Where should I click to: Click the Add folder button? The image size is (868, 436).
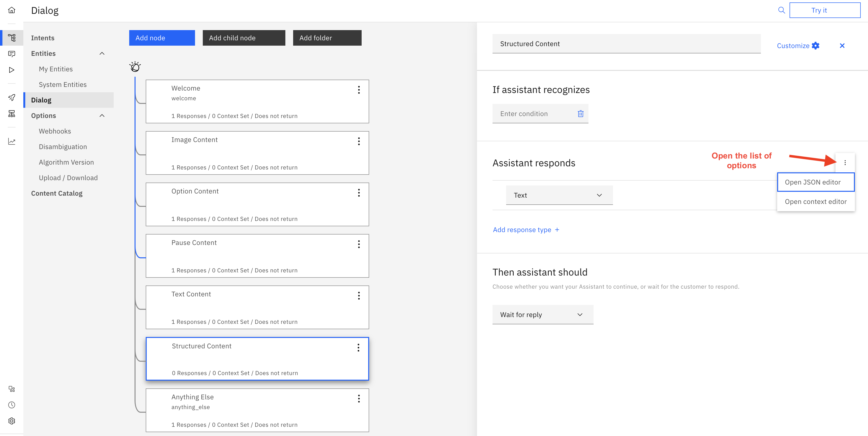tap(327, 38)
